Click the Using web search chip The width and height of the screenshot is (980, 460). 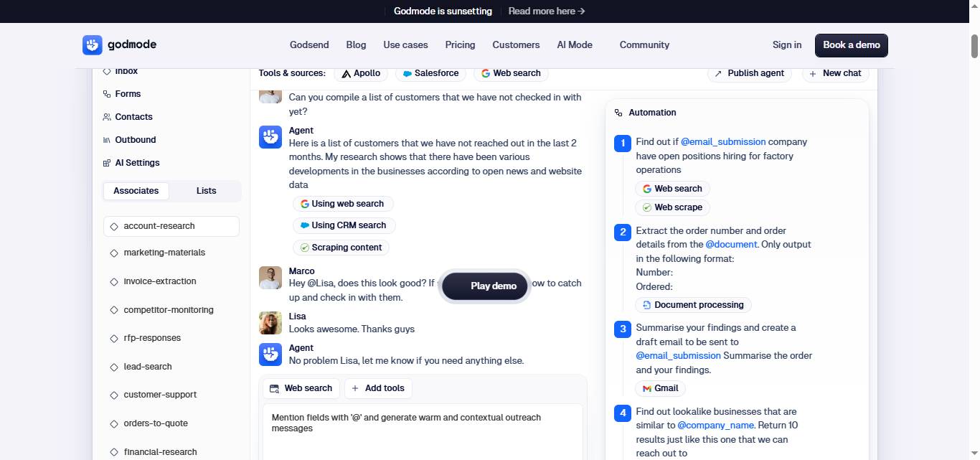[343, 204]
